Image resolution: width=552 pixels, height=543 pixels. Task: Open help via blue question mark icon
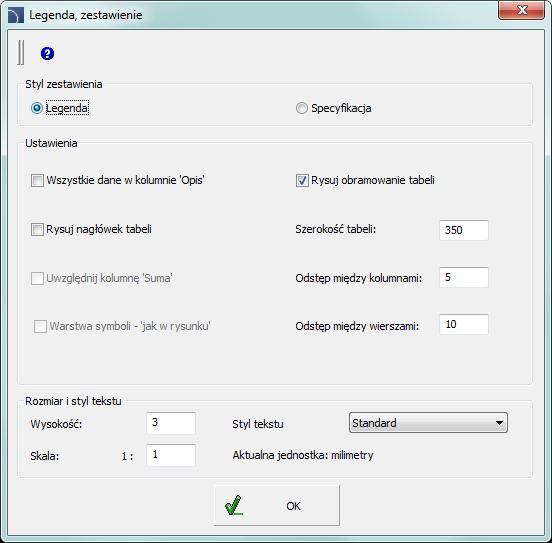[x=48, y=54]
